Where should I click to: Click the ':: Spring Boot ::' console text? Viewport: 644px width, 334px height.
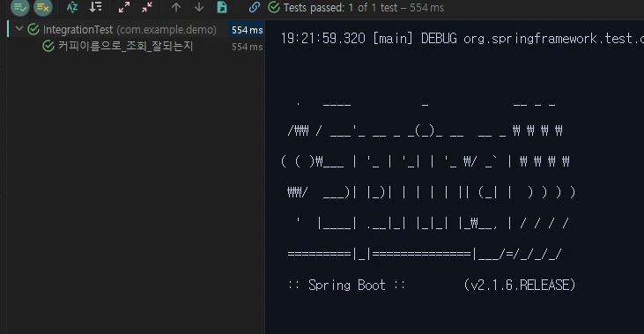pos(346,286)
